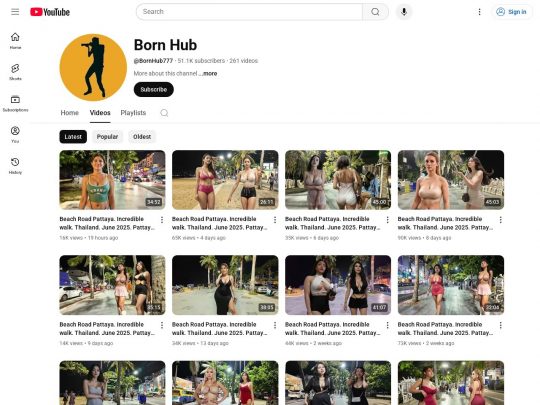
Task: Open options menu for 19 hours ago video
Action: (162, 220)
